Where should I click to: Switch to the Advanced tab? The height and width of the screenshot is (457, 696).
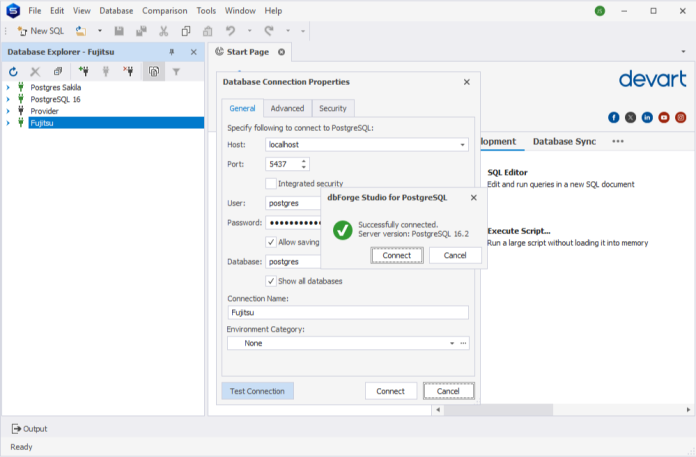[x=287, y=108]
